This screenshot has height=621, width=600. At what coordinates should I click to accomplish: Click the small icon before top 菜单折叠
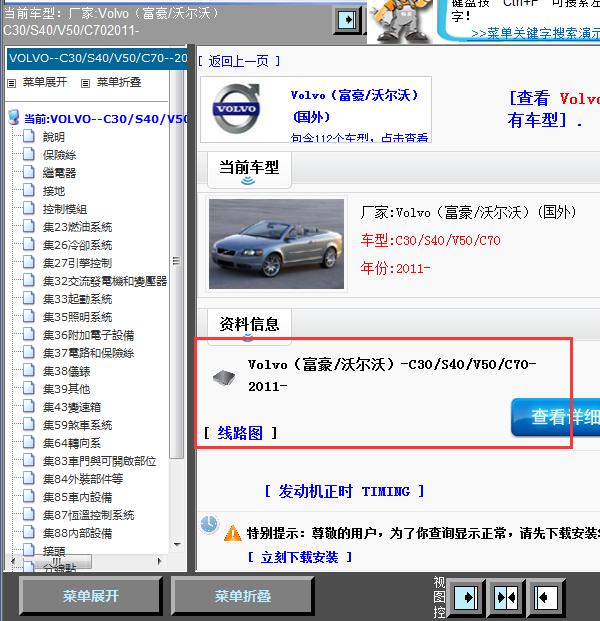(x=85, y=83)
